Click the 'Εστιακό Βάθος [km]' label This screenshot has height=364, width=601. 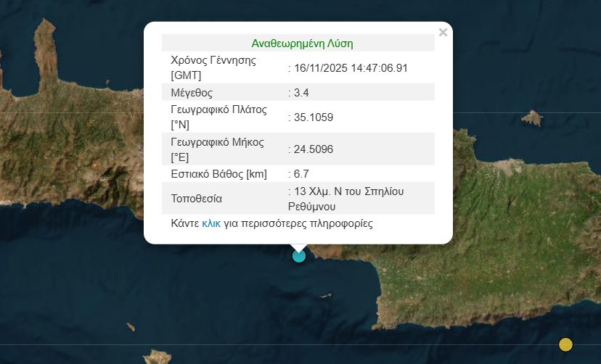click(x=219, y=173)
